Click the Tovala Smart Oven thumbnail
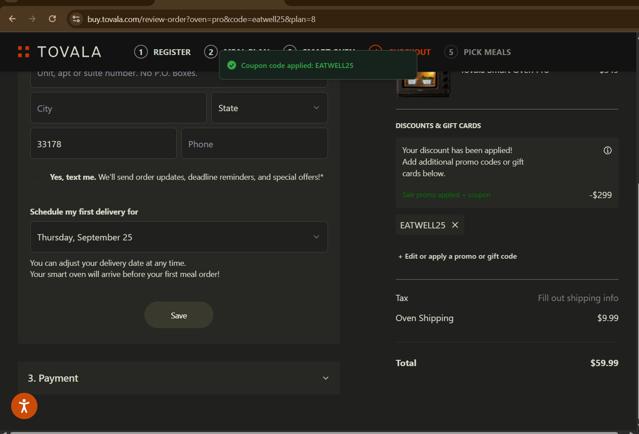Image resolution: width=639 pixels, height=434 pixels. coord(423,84)
